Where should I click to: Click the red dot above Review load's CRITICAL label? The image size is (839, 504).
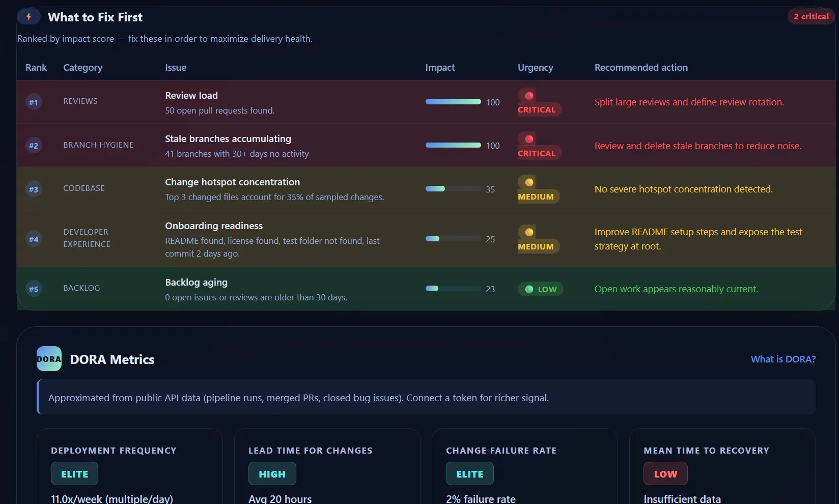point(529,96)
